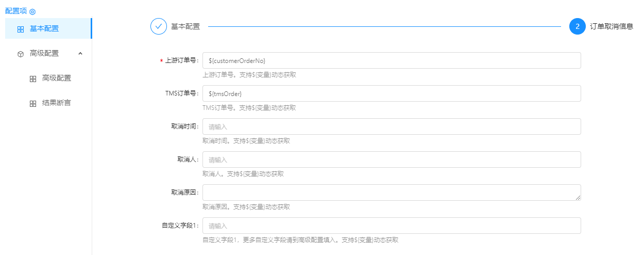
Task: Select 基本配置 in the left sidebar
Action: tap(44, 28)
